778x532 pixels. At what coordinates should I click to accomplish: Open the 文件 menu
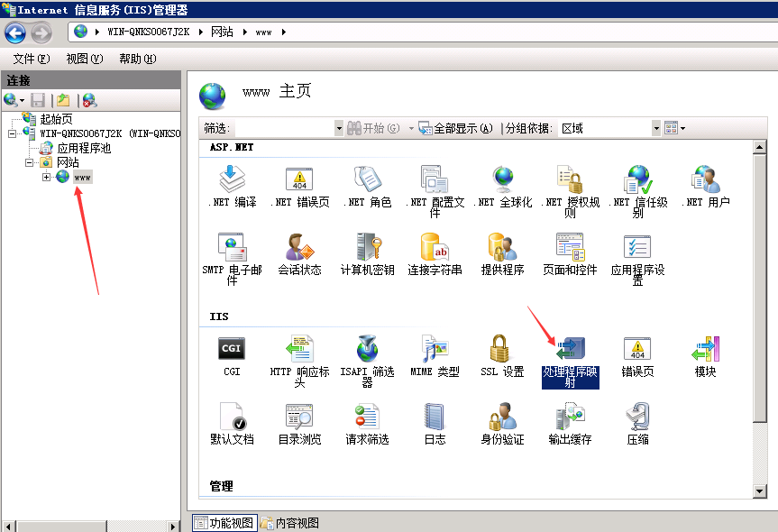tap(31, 59)
